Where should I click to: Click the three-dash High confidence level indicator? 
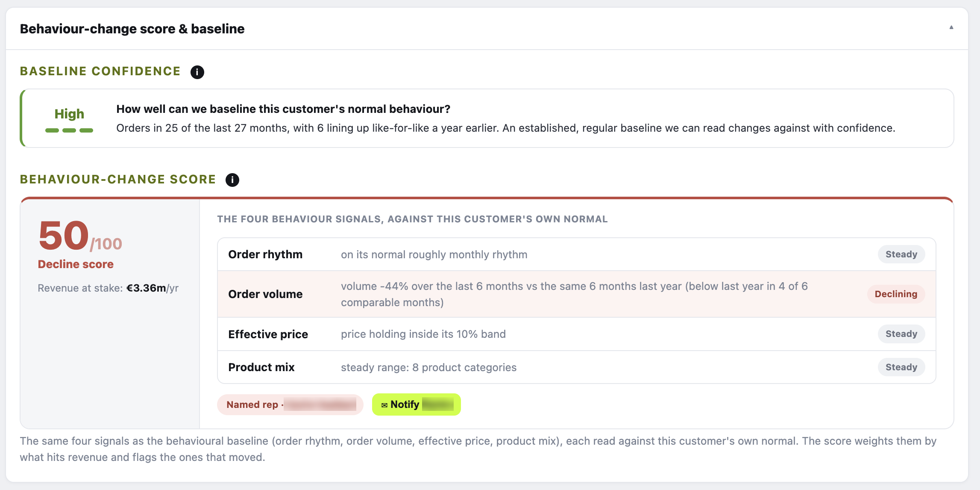coord(69,130)
